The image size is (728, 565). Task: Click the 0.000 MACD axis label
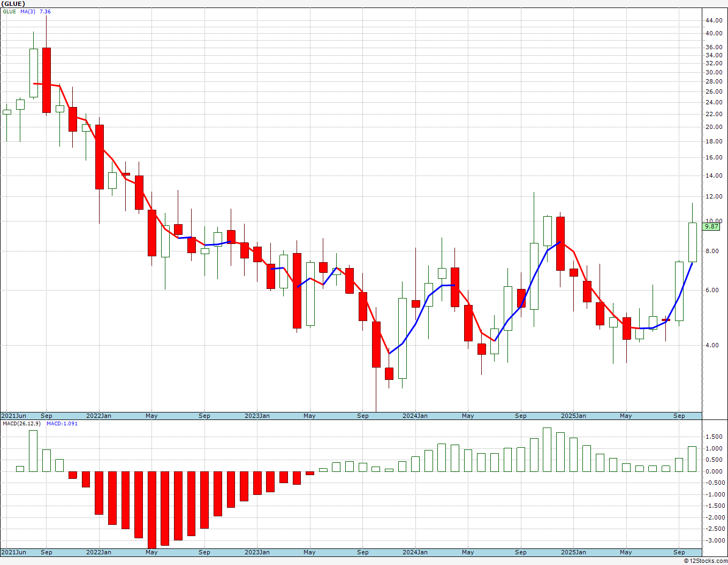point(715,471)
